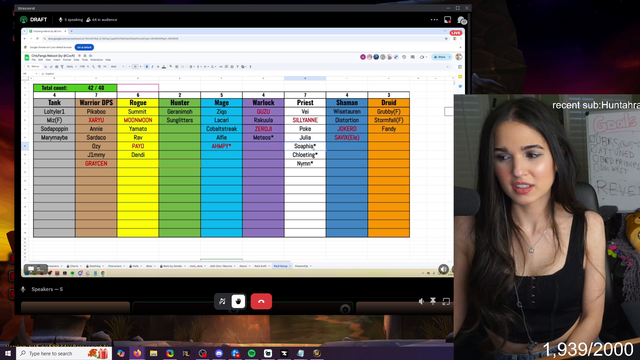Viewport: 640px width, 360px height.
Task: Click the MOONMOON cell under Rogue
Action: point(138,120)
